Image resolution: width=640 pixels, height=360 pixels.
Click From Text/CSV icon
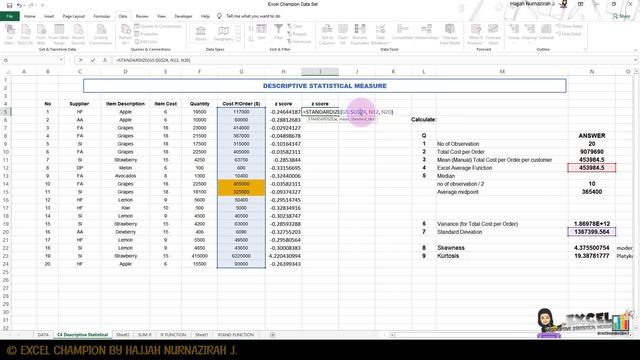(25, 34)
